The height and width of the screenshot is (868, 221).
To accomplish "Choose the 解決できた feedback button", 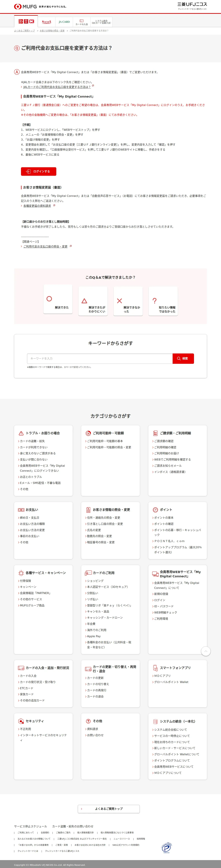I will click(58, 299).
